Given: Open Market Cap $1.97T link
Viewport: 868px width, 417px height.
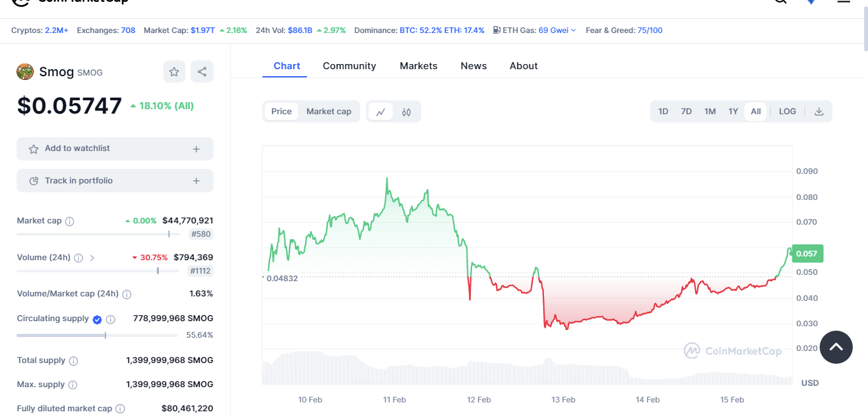Looking at the screenshot, I should 203,30.
